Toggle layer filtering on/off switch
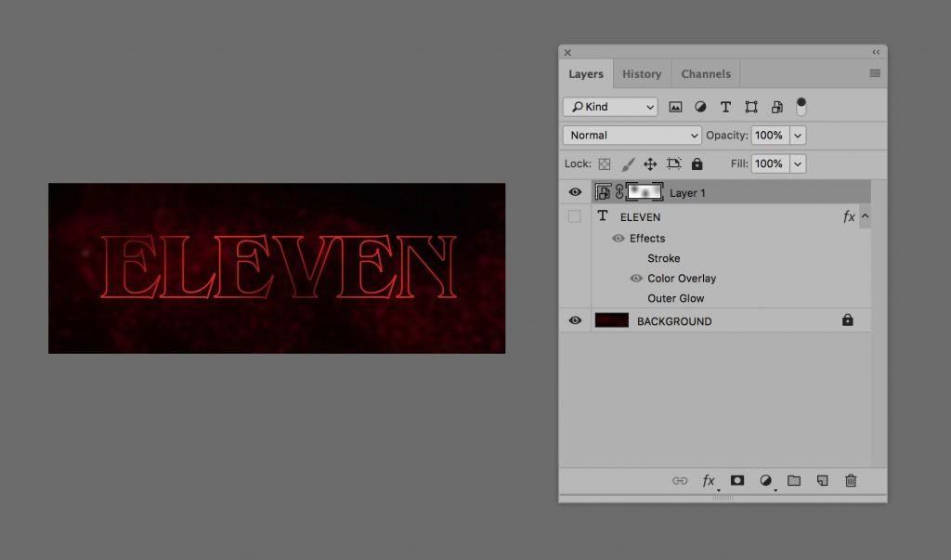 (x=801, y=107)
